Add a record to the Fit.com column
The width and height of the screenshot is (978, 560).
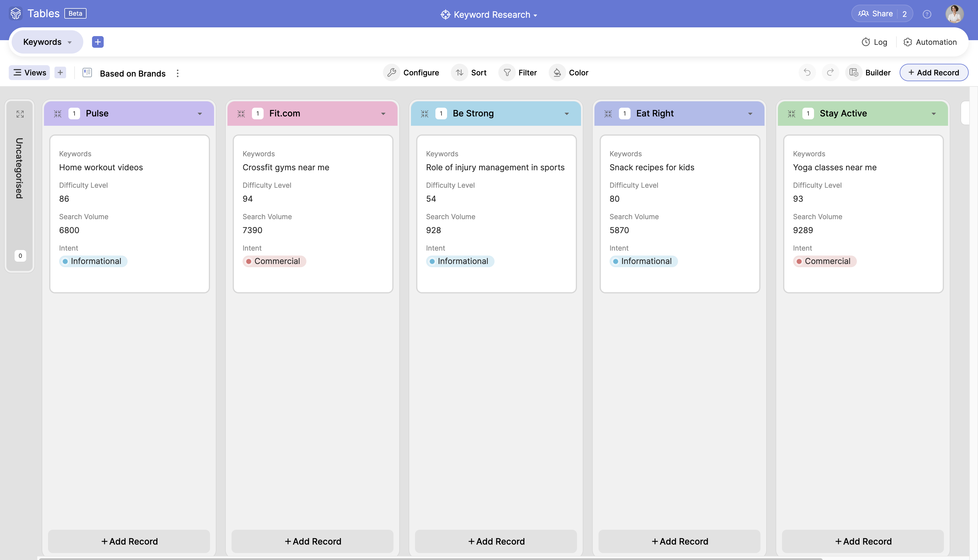coord(313,541)
